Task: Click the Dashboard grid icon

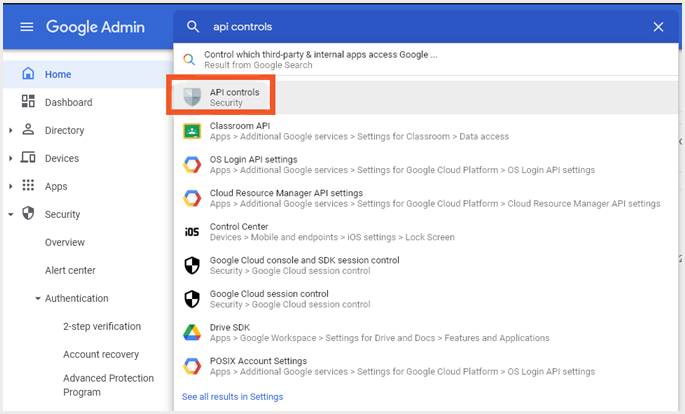Action: pyautogui.click(x=28, y=101)
